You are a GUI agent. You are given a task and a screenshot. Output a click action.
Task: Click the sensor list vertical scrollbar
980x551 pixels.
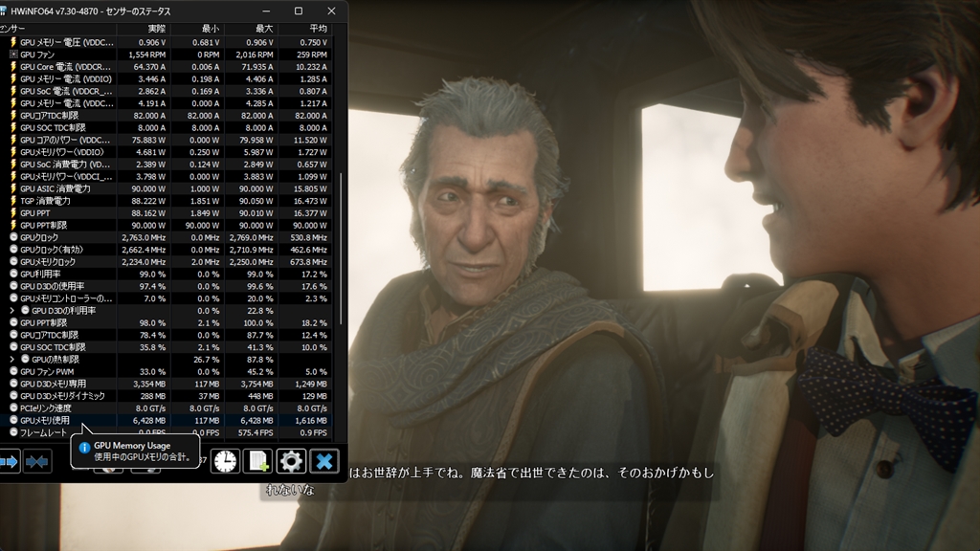(x=340, y=248)
